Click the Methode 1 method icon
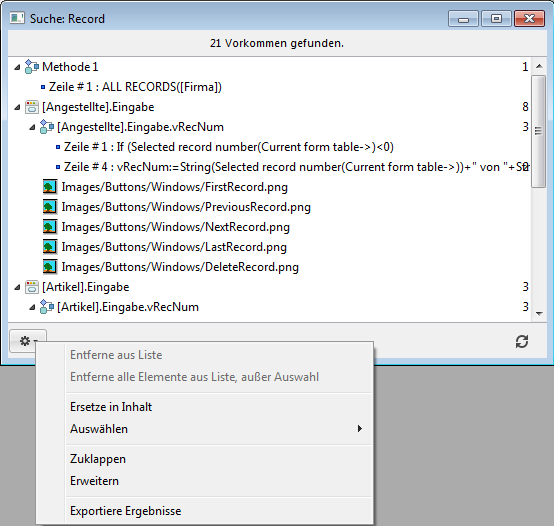 32,67
